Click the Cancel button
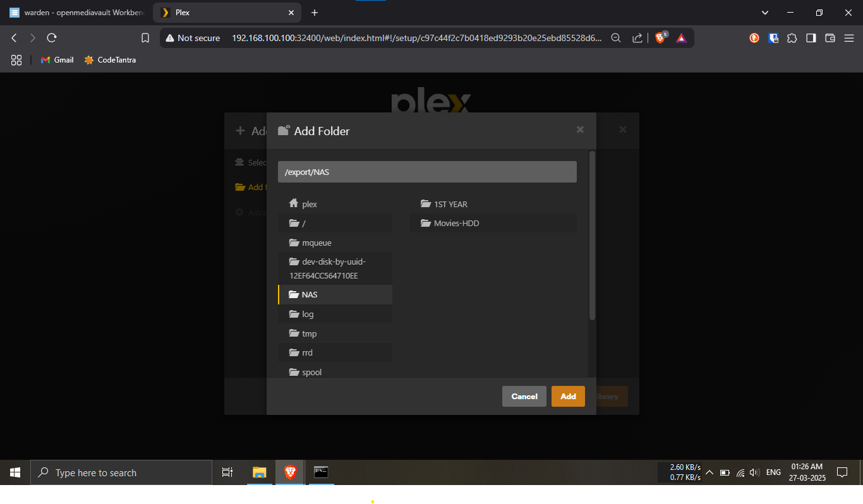The image size is (863, 504). (524, 397)
